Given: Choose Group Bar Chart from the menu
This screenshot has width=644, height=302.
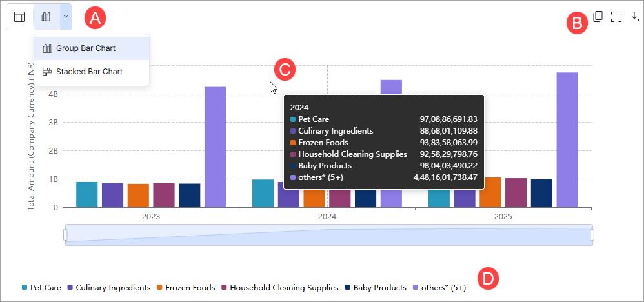Looking at the screenshot, I should (85, 48).
